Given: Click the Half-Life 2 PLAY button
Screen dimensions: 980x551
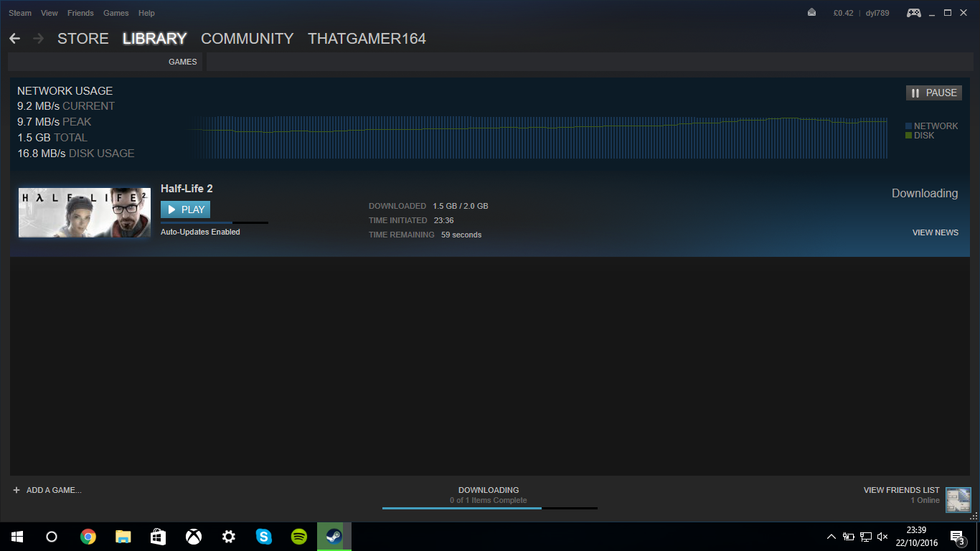Looking at the screenshot, I should click(185, 209).
